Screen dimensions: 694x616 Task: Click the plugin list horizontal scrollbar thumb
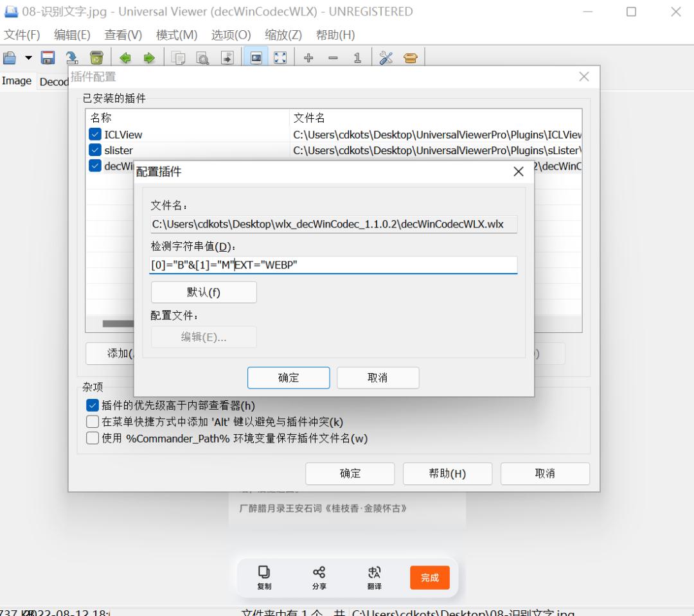(118, 324)
